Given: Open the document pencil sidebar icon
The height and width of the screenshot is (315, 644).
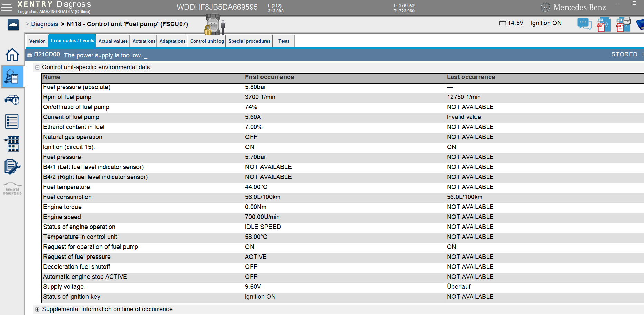Looking at the screenshot, I should [12, 167].
